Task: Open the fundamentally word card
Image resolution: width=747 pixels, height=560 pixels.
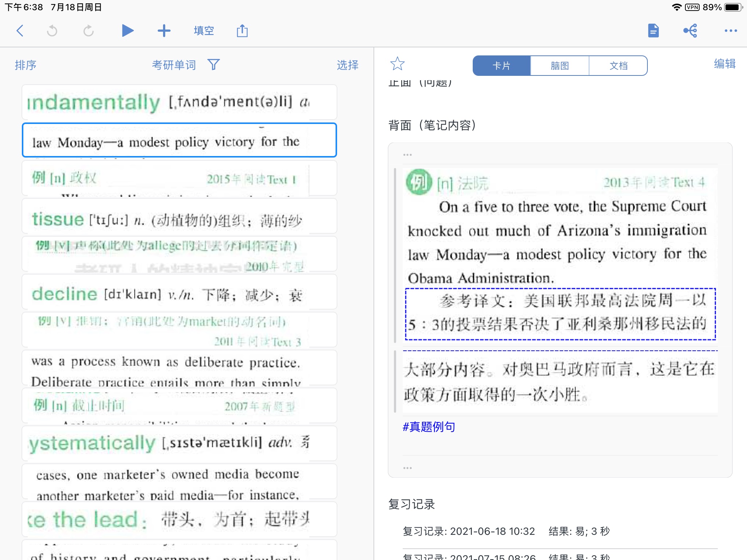Action: 179,102
